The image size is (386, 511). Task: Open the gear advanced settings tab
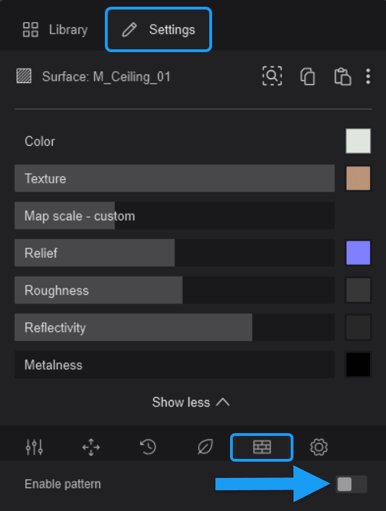point(319,447)
